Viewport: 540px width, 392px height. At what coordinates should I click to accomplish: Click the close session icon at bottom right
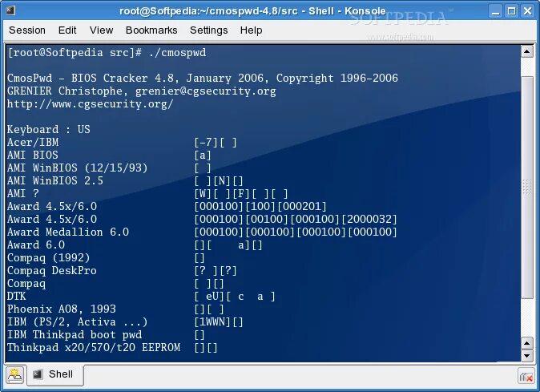coord(526,377)
